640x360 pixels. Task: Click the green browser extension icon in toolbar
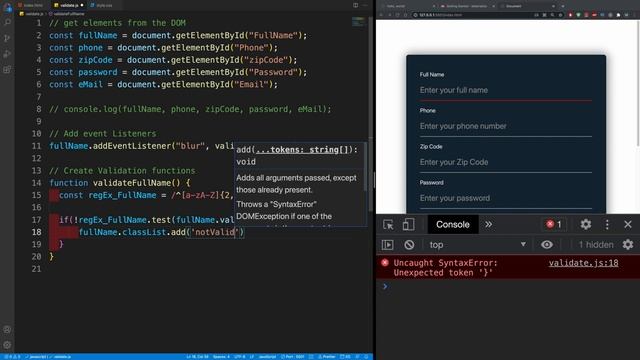pyautogui.click(x=578, y=15)
